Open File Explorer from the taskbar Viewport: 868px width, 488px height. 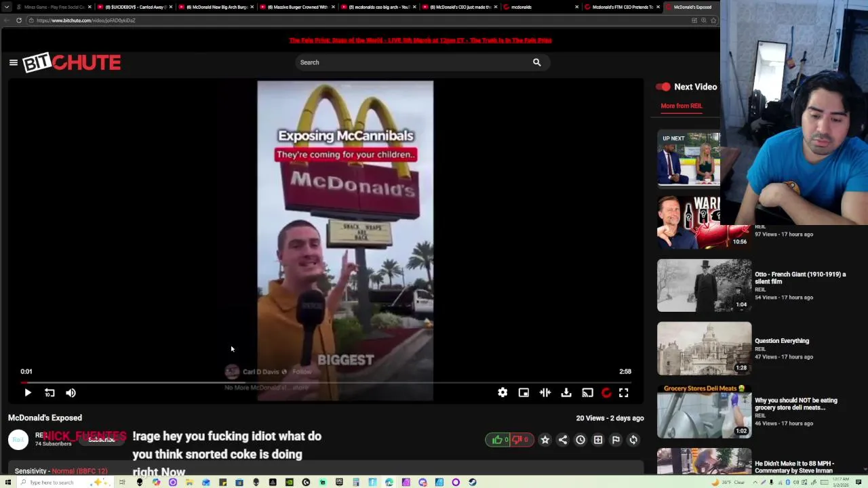(x=189, y=482)
